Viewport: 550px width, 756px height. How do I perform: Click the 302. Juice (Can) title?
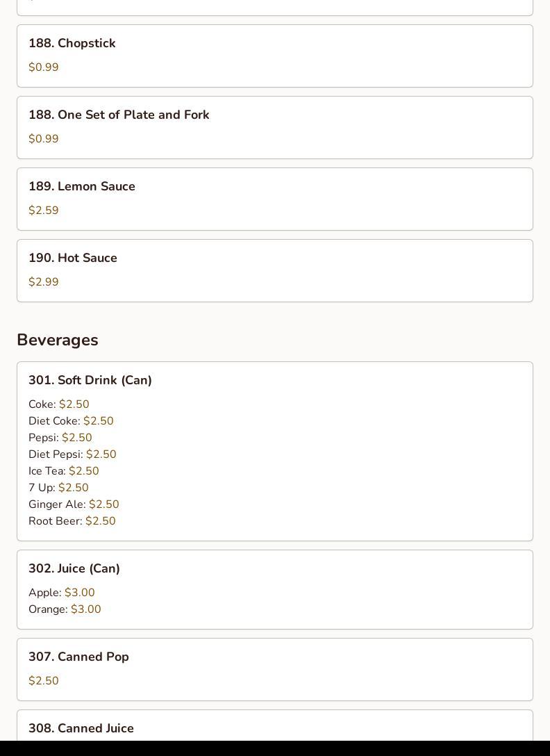tap(74, 568)
